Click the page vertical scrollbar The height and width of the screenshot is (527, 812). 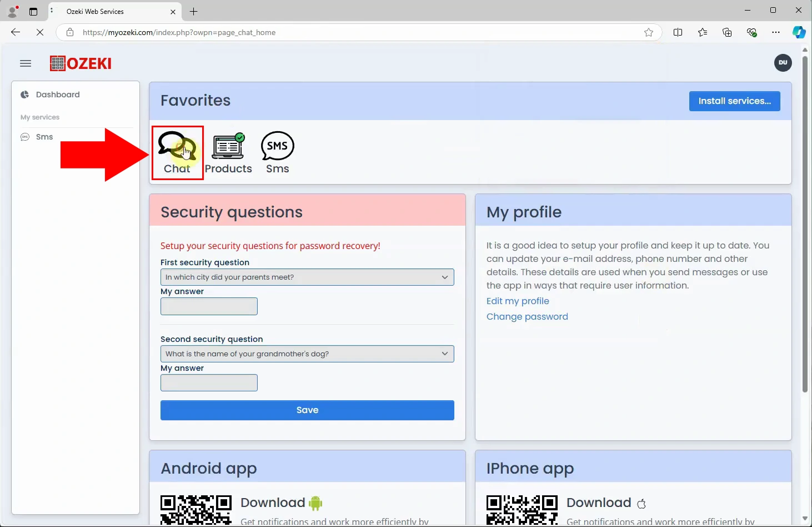tap(805, 224)
